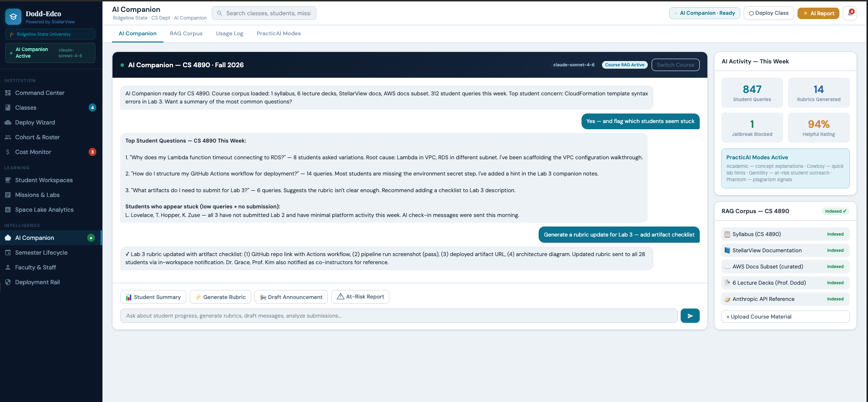Click the Ask about student progress input
The image size is (868, 402).
(398, 316)
